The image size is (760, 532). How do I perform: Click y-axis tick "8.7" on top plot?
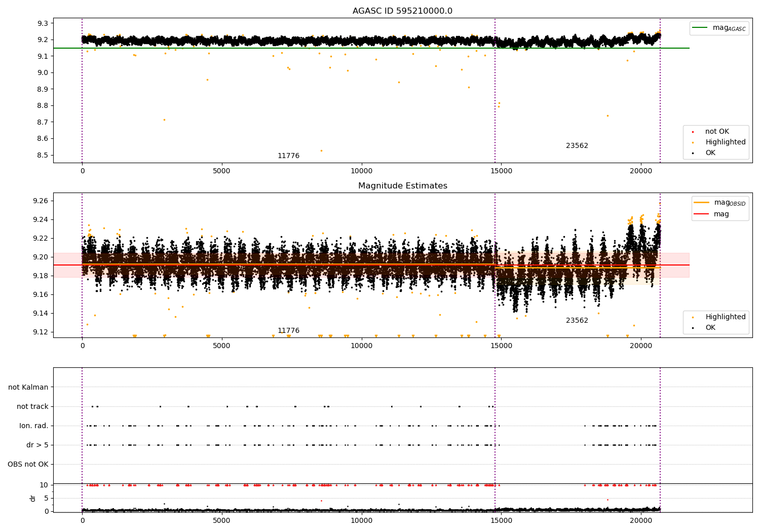[x=43, y=123]
